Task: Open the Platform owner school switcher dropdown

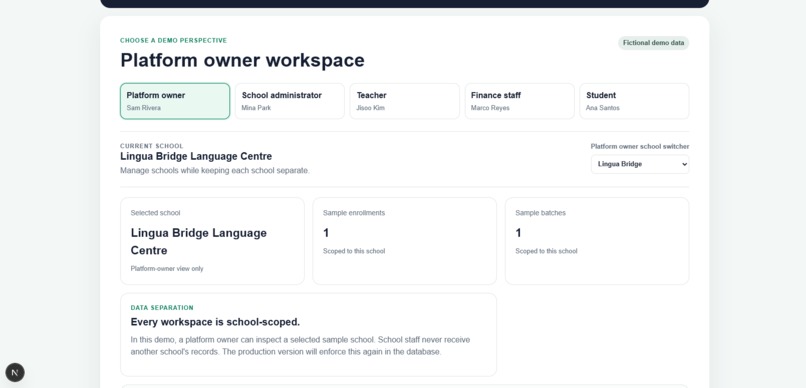Action: tap(640, 164)
